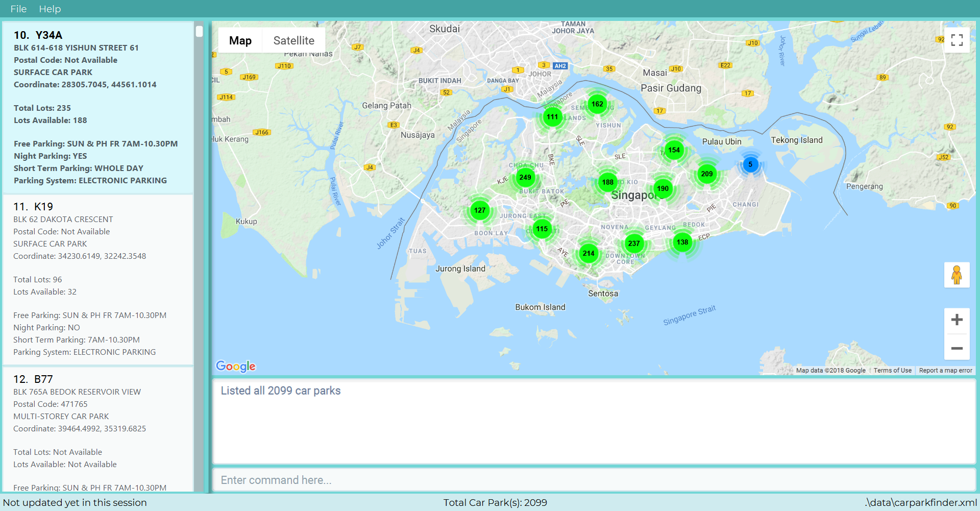Click the Sentosa label on map
This screenshot has height=511, width=980.
click(x=603, y=294)
